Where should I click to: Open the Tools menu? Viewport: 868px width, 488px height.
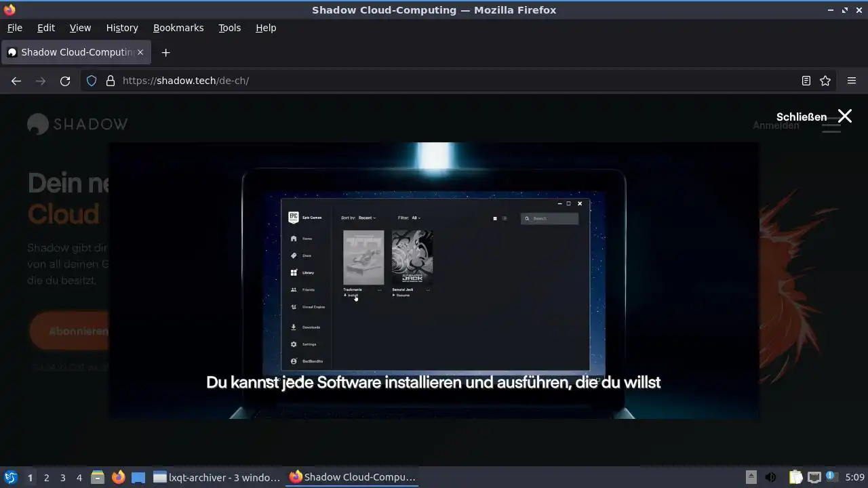[x=229, y=28]
